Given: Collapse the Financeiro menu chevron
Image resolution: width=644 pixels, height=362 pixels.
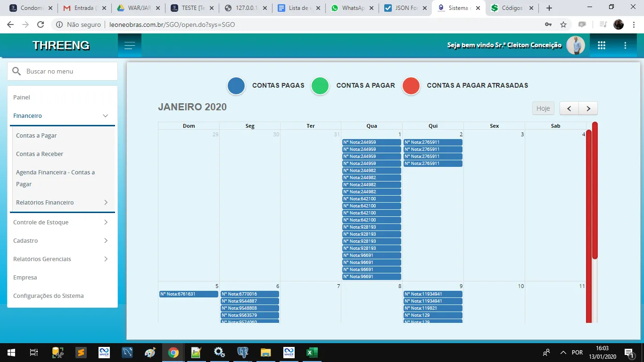Looking at the screenshot, I should (x=106, y=116).
